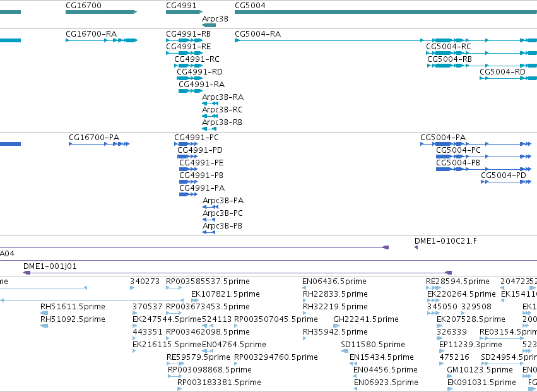Open the RP003585537.5prime EST label
The height and width of the screenshot is (392, 537).
(208, 282)
